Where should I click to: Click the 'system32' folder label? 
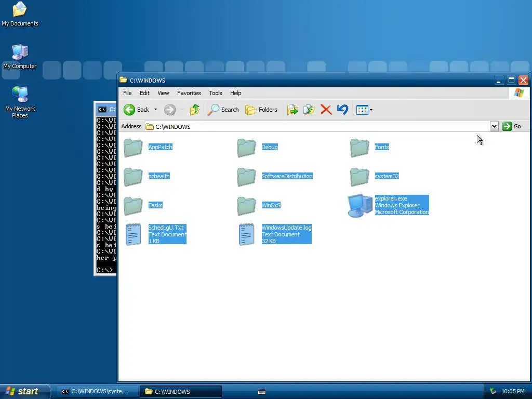(387, 176)
